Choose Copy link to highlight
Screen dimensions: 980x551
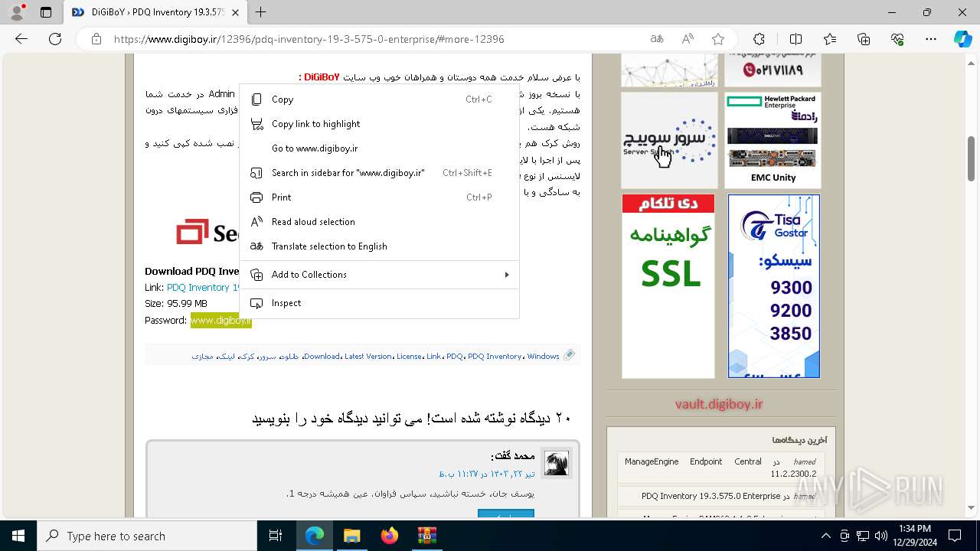point(379,124)
